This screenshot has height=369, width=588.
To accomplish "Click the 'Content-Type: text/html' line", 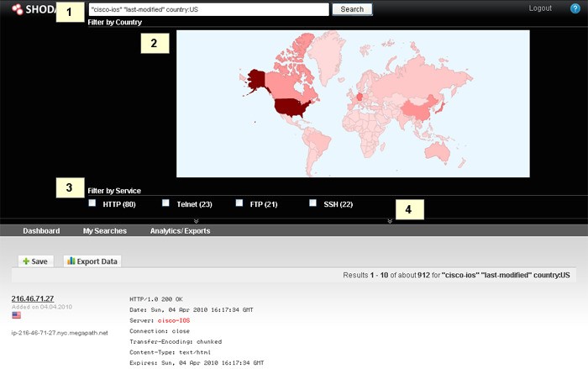I will tap(170, 352).
